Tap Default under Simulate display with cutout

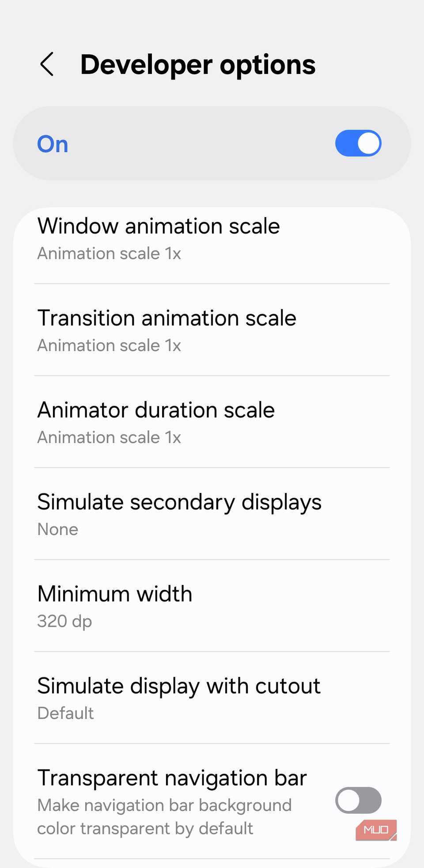click(x=66, y=713)
